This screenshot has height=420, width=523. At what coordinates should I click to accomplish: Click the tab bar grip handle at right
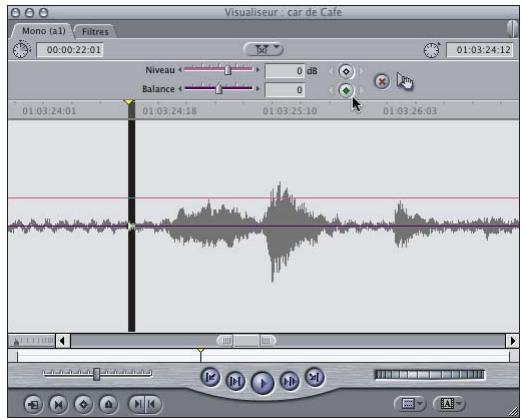513,29
